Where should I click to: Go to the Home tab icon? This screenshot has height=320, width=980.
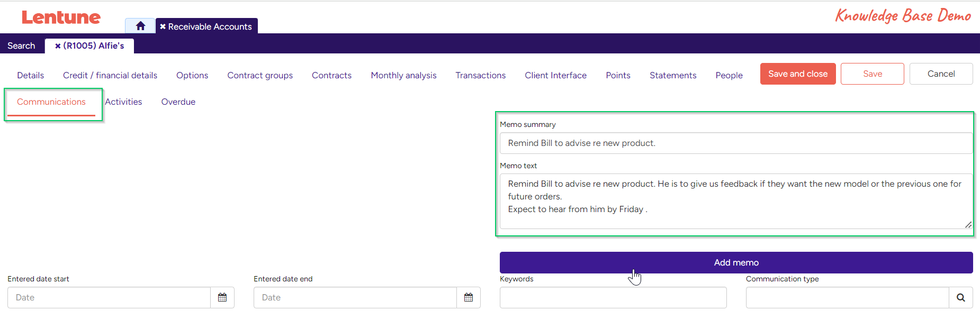(x=140, y=26)
